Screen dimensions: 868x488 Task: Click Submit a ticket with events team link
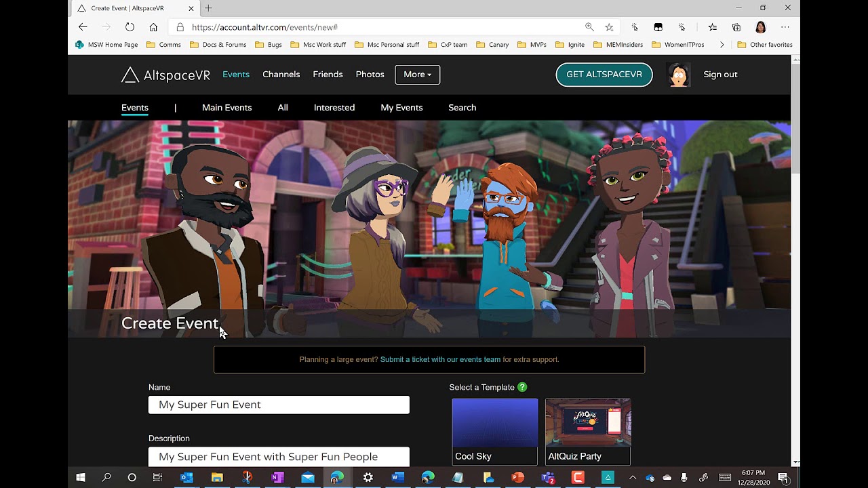pyautogui.click(x=441, y=360)
